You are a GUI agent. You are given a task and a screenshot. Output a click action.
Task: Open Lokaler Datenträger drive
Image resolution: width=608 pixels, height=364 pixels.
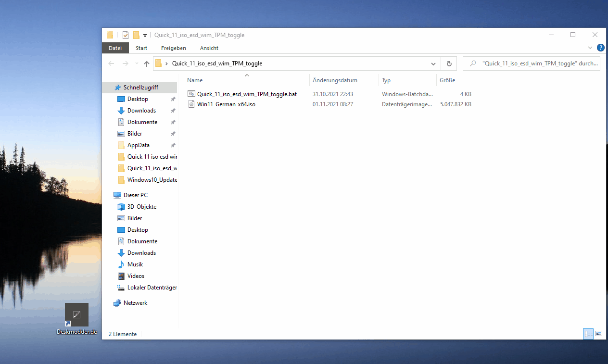tap(152, 288)
